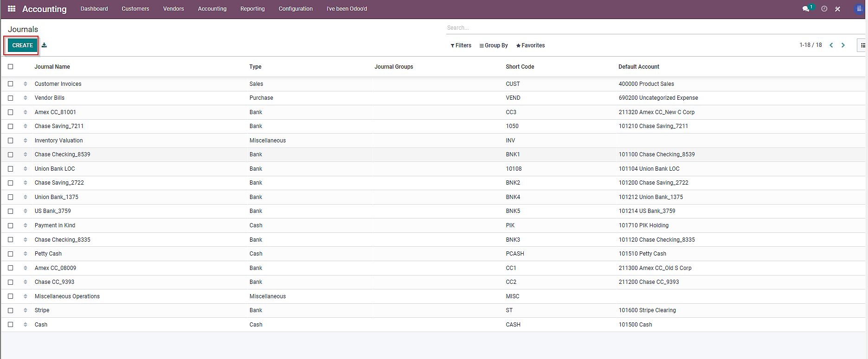The height and width of the screenshot is (359, 868).
Task: Open the Accounting top menu
Action: (x=212, y=9)
